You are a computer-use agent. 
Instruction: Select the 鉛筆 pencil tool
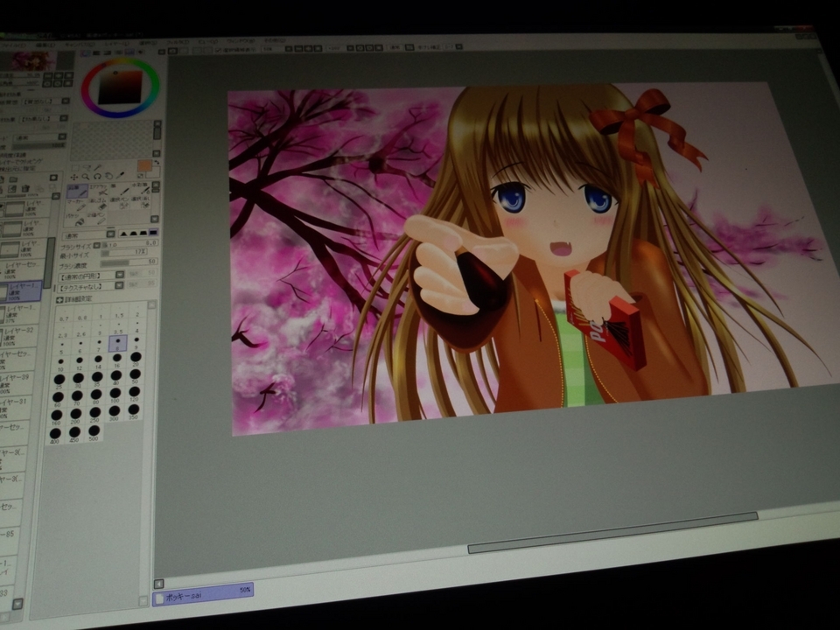tap(77, 192)
